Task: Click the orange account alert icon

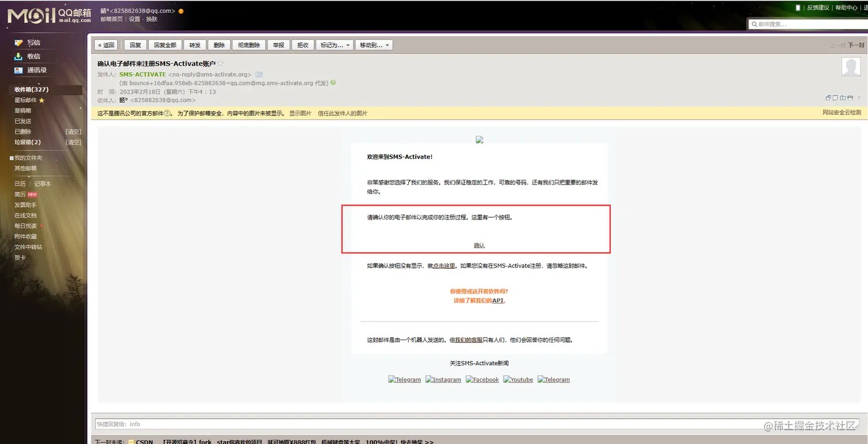Action: [181, 11]
